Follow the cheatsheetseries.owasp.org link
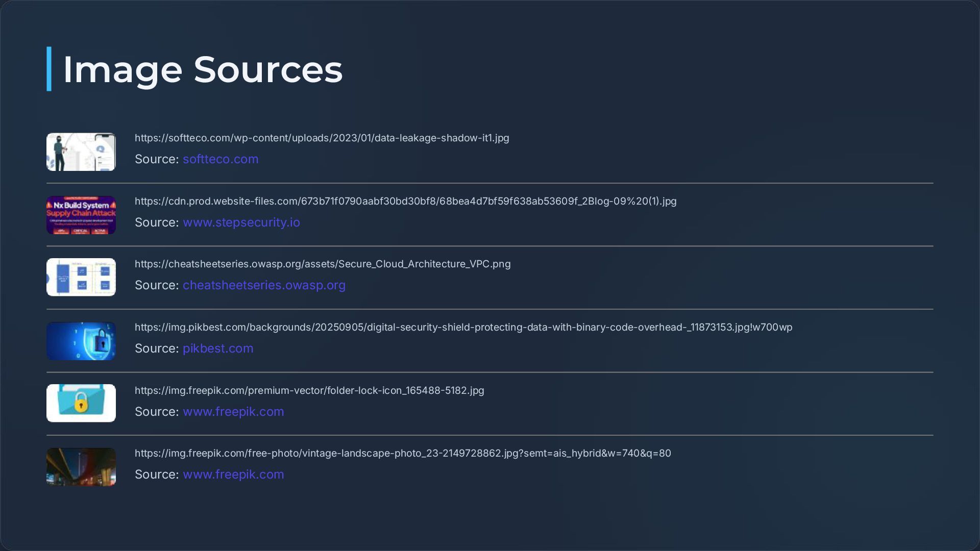 pyautogui.click(x=264, y=285)
